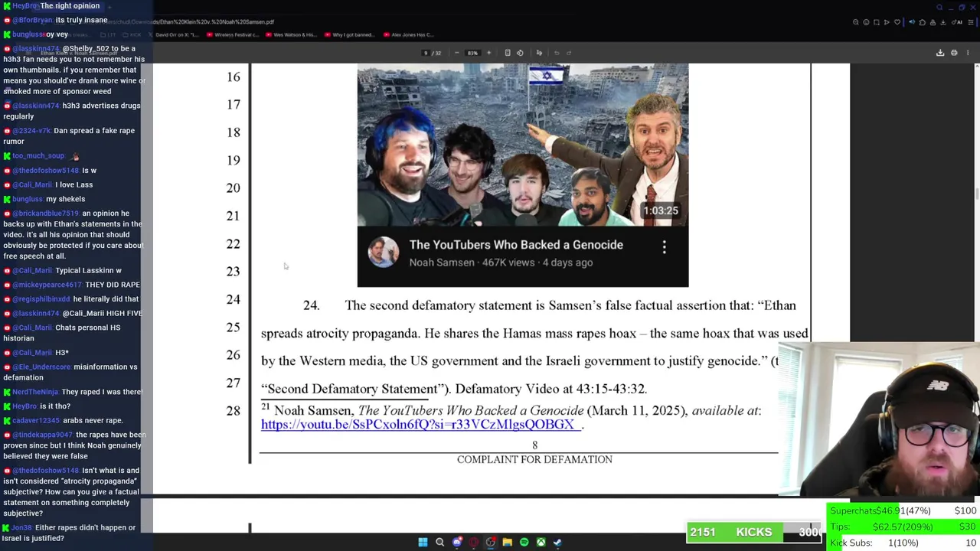Open the PDF viewer more options menu

968,53
